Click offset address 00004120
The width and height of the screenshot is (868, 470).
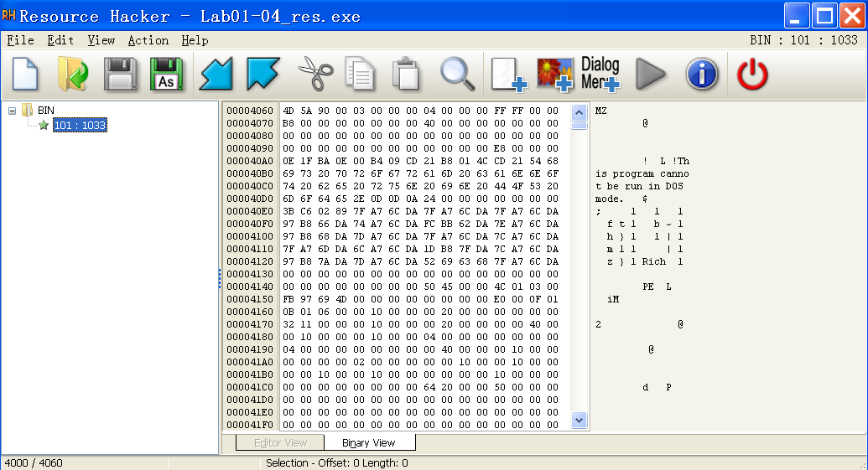pyautogui.click(x=250, y=261)
